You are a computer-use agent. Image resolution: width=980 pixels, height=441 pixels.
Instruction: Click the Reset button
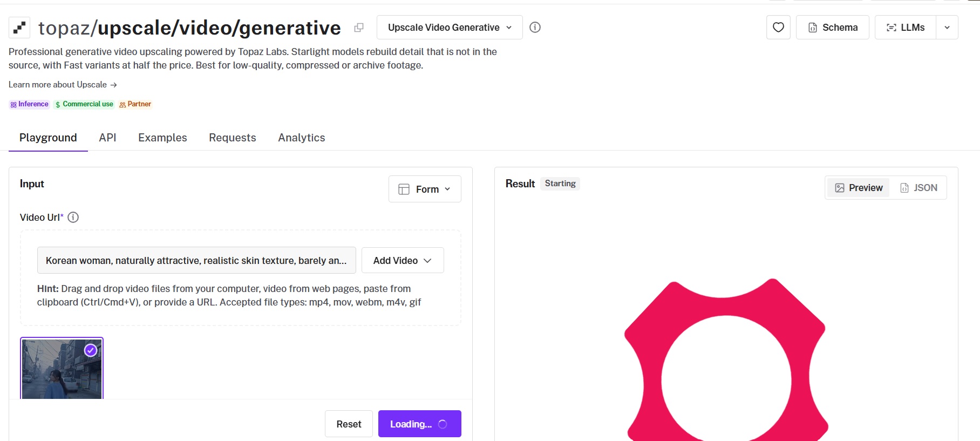coord(349,424)
